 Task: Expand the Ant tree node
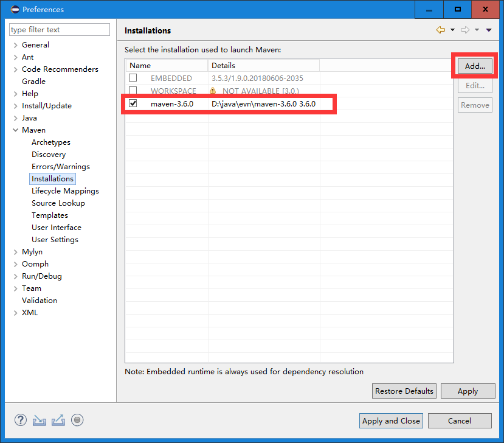[x=15, y=57]
